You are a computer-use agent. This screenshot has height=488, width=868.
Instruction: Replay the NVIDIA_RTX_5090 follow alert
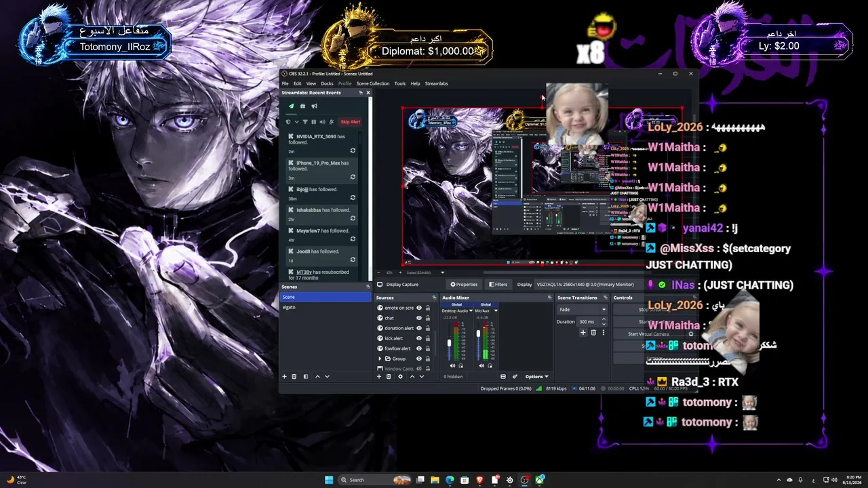coord(353,150)
